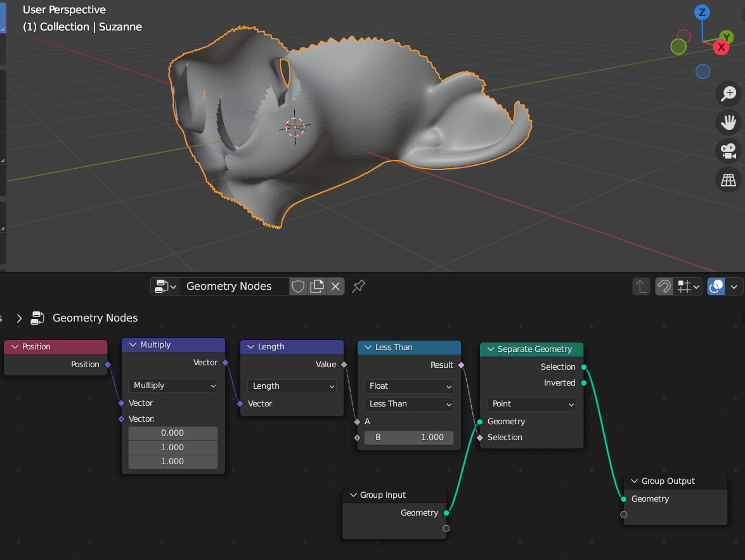Viewport: 745px width, 560px height.
Task: Collapse the Group Output node
Action: pyautogui.click(x=634, y=481)
